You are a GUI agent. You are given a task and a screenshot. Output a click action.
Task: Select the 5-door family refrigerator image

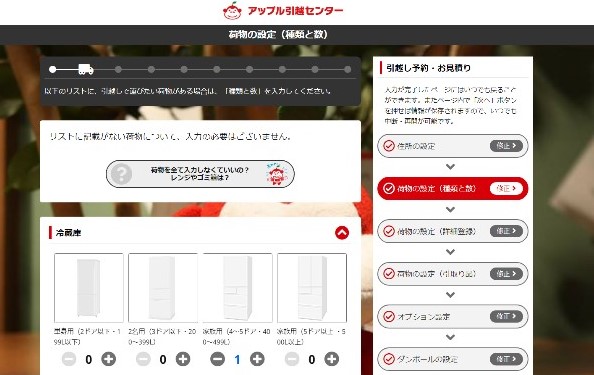tap(312, 288)
